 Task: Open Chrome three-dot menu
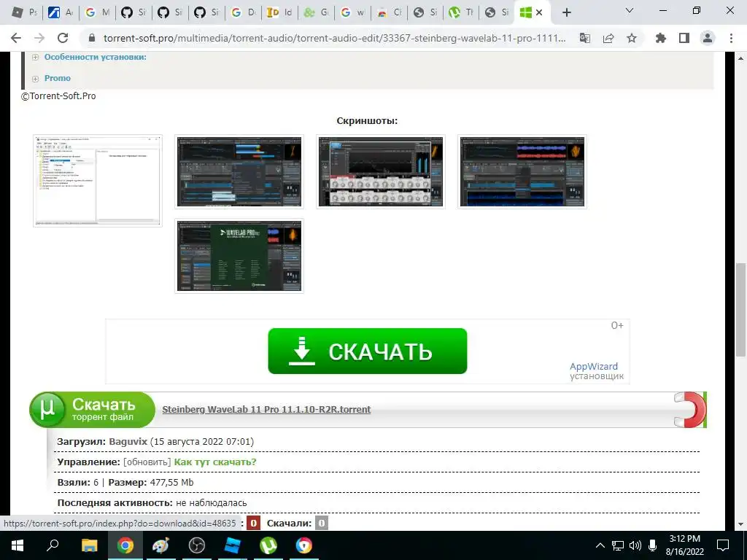point(731,38)
